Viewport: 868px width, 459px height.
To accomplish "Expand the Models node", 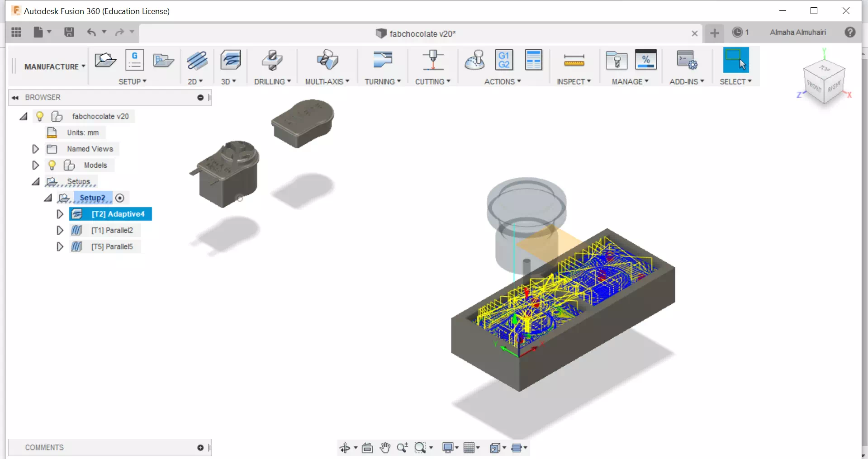I will 35,165.
